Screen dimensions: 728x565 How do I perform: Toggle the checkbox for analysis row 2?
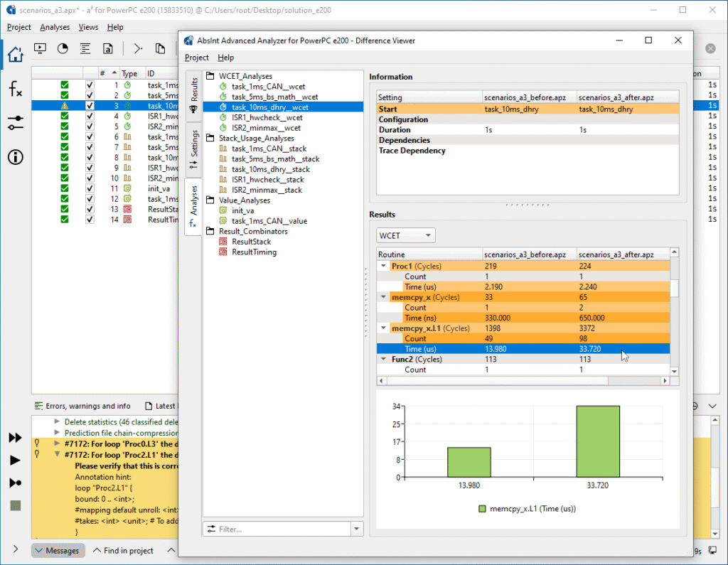click(90, 95)
